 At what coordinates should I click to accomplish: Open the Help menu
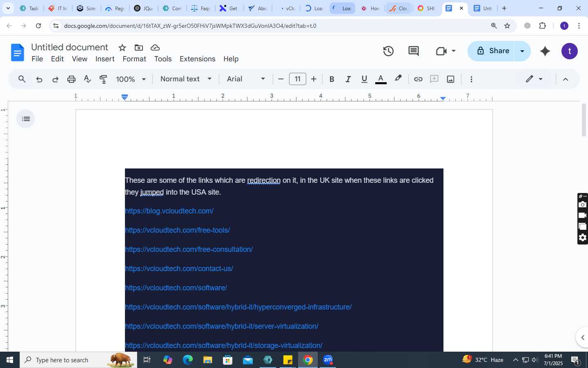(231, 59)
